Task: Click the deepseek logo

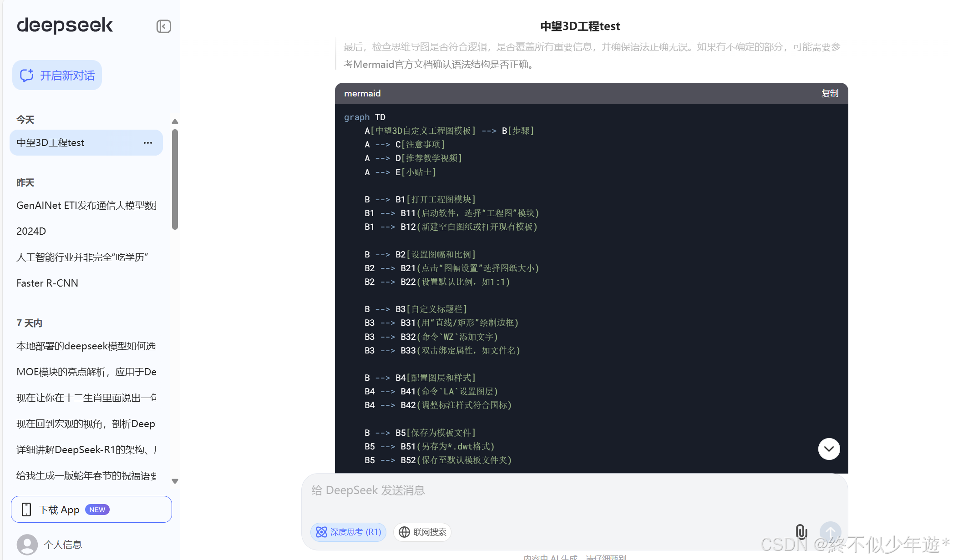Action: point(65,25)
